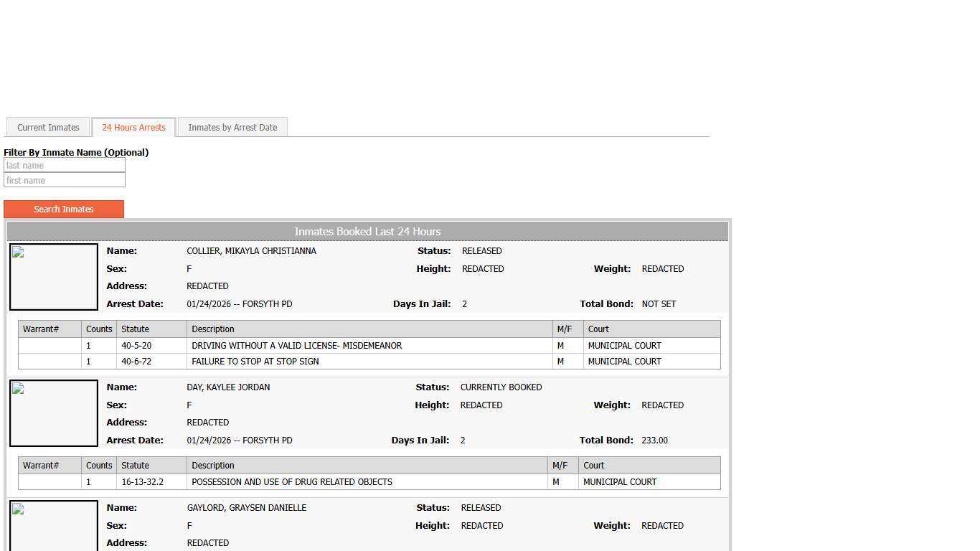
Task: Click the Inmates Booked Last 24 Hours header
Action: [367, 232]
